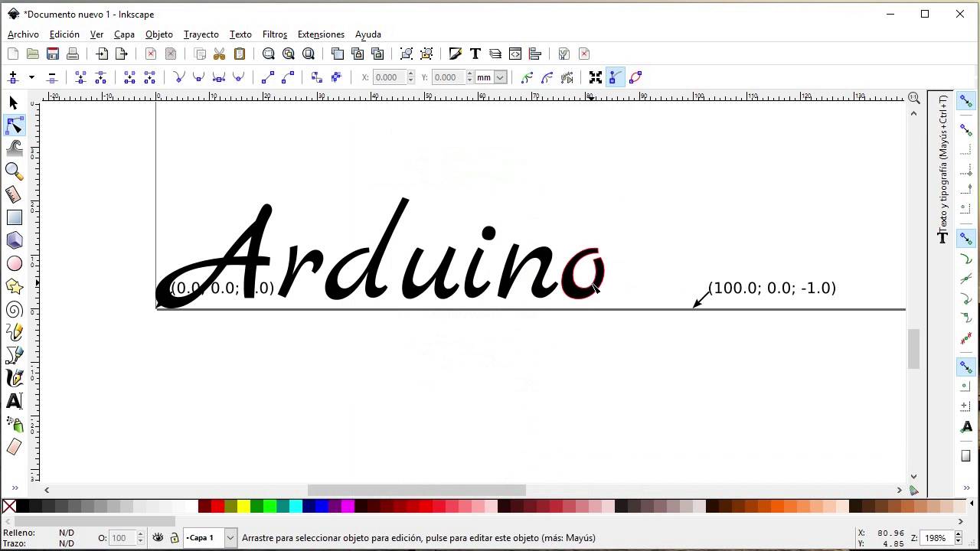This screenshot has width=980, height=551.
Task: Click the Cut scissors icon
Action: click(x=220, y=54)
